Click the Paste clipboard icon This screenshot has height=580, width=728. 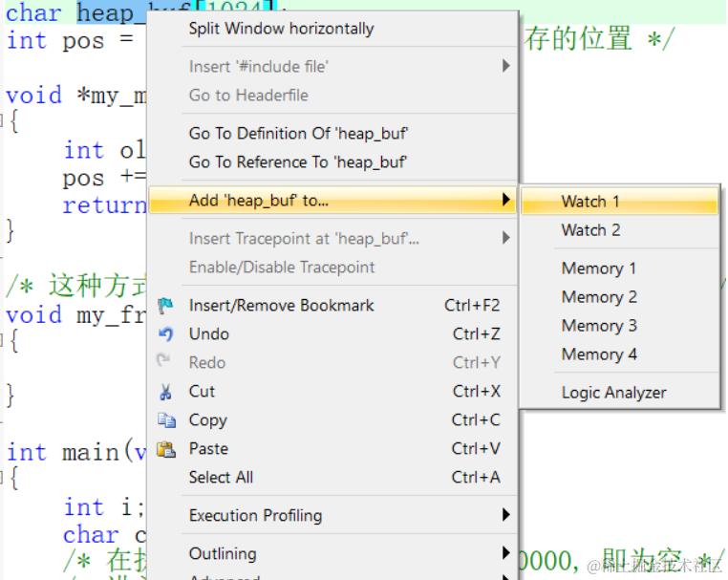coord(166,449)
